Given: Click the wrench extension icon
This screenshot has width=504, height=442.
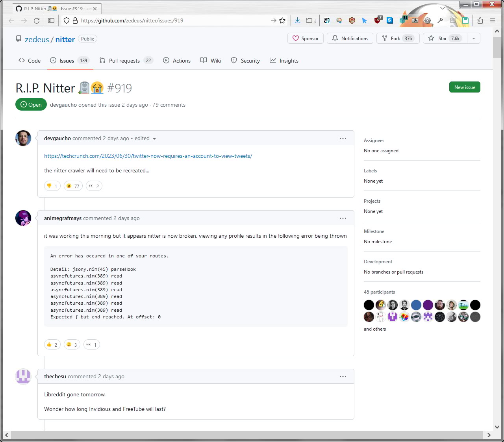Looking at the screenshot, I should (440, 20).
